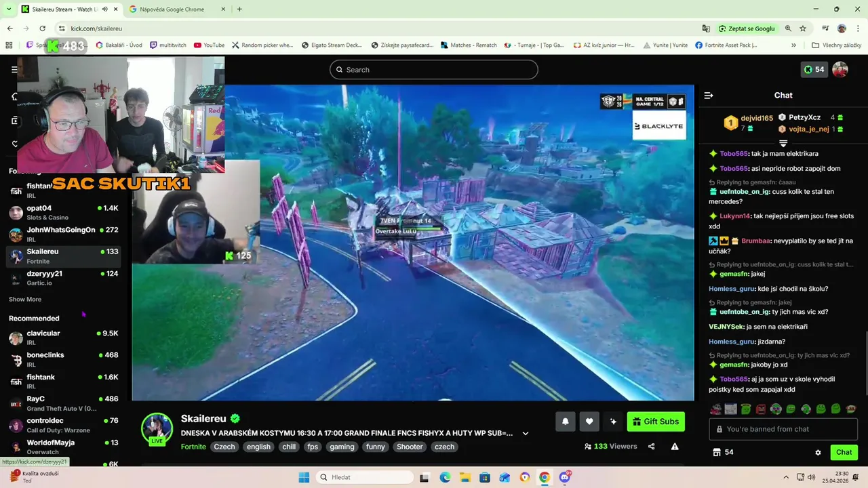This screenshot has height=488, width=868.
Task: Expand the stream title chevron
Action: [525, 434]
